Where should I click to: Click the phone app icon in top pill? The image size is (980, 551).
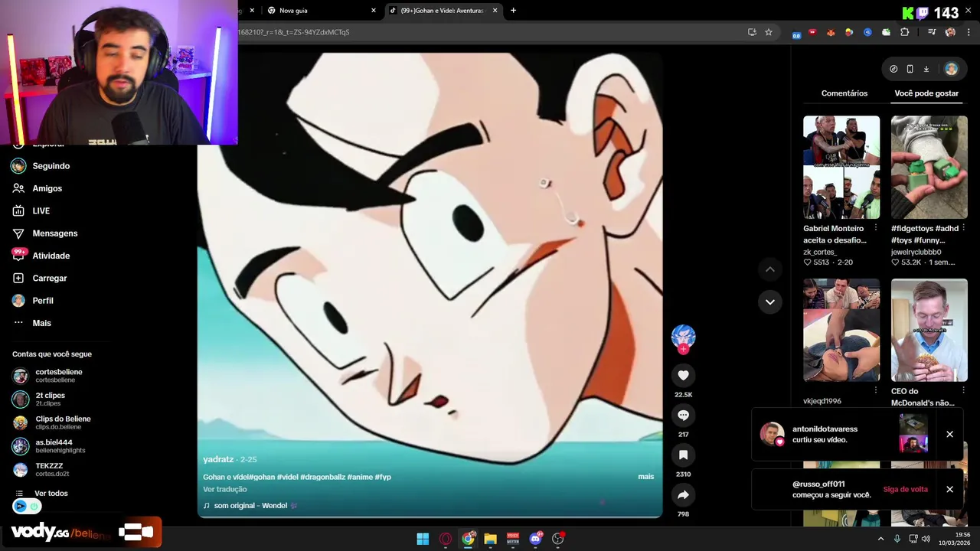[x=910, y=69]
